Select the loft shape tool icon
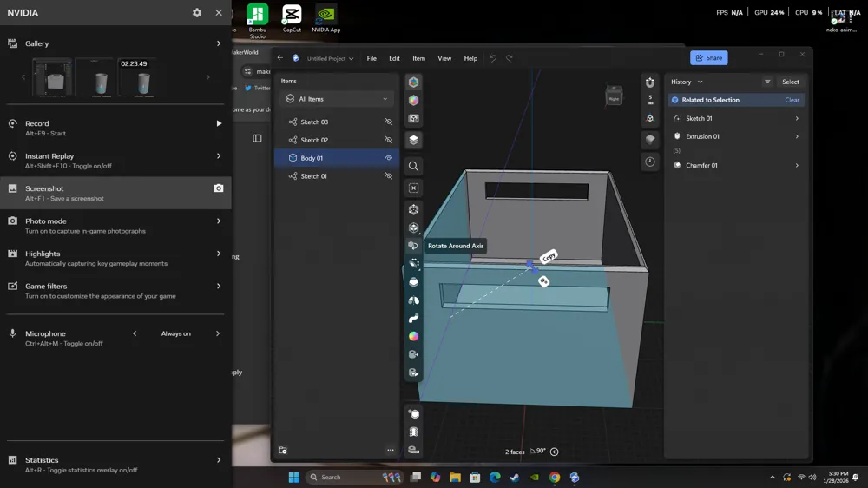This screenshot has width=868, height=488. (413, 282)
